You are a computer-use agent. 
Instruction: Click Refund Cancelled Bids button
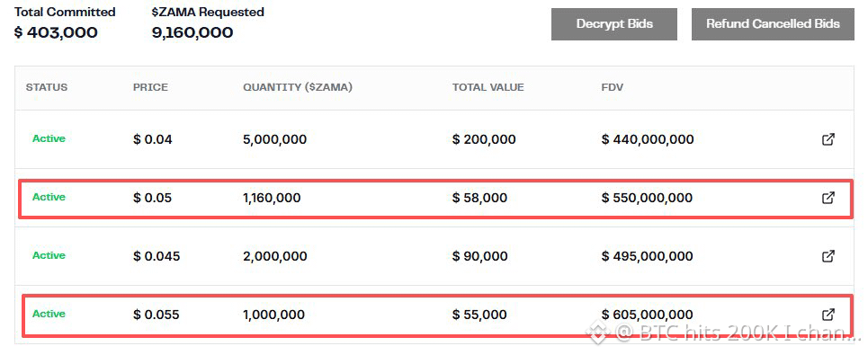[773, 24]
